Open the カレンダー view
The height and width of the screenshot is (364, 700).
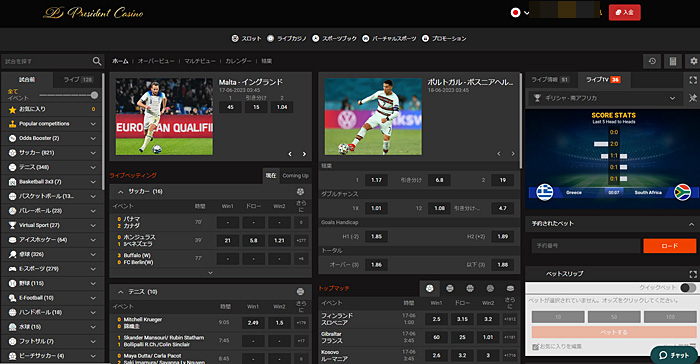point(238,61)
